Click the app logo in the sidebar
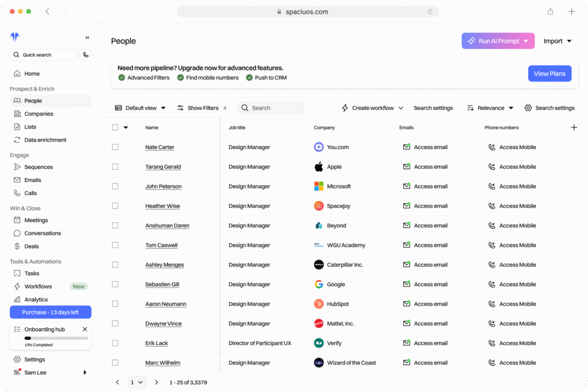The image size is (588, 392). 15,37
